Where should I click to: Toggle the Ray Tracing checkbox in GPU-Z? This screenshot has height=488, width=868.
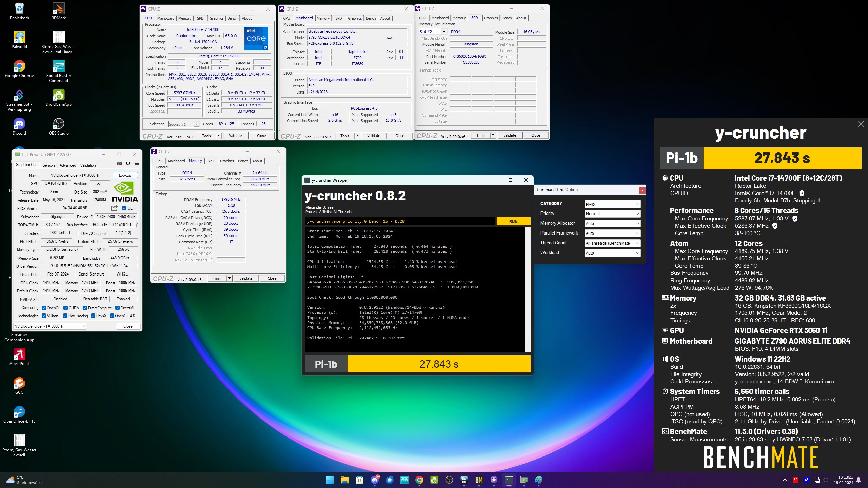click(x=65, y=316)
